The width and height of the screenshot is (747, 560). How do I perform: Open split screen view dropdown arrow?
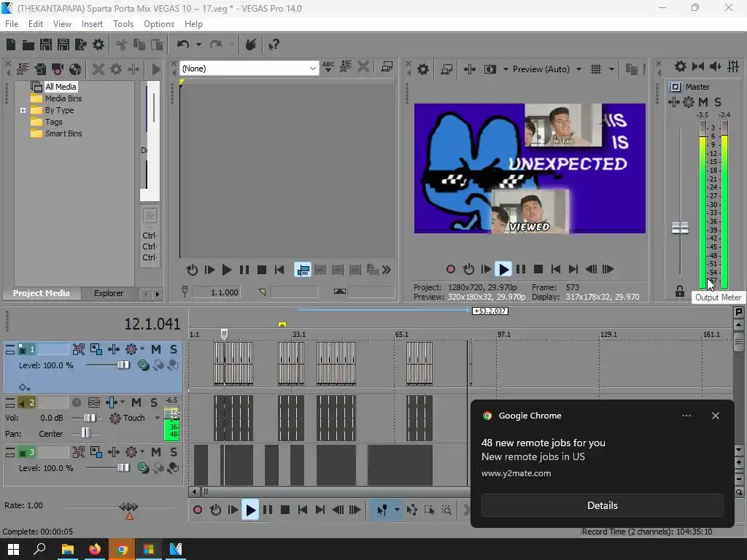(x=506, y=69)
